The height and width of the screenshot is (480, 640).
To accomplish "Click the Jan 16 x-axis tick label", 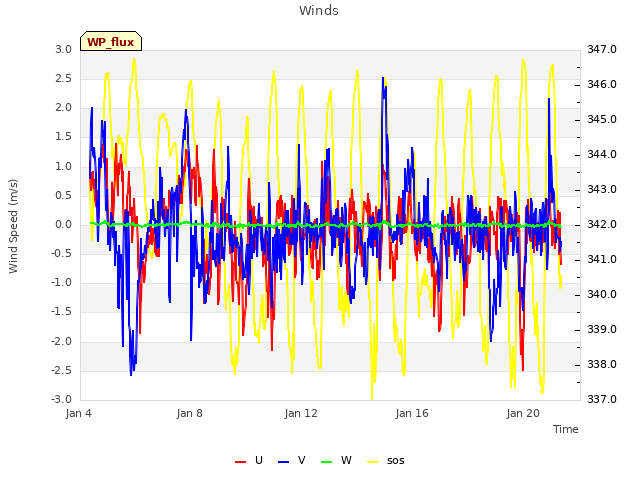I will point(412,413).
